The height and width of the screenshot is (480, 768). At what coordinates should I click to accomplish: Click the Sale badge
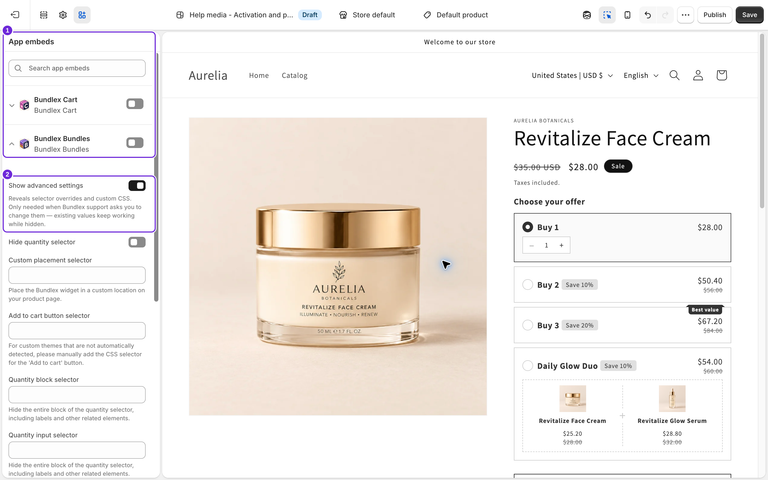point(618,166)
